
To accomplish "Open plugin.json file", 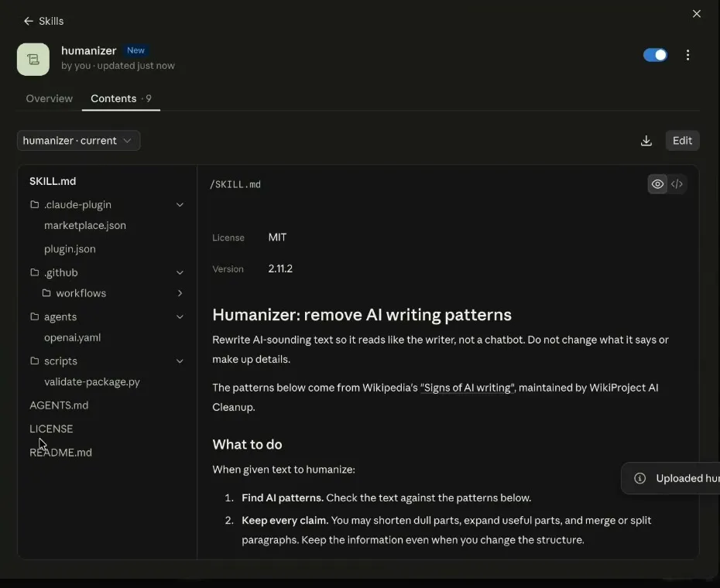I will point(70,249).
